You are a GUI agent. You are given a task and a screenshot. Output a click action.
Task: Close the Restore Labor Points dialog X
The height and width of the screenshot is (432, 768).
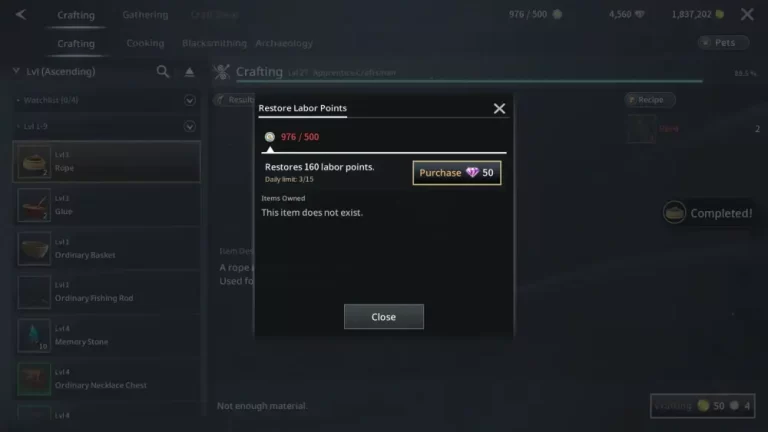pos(499,108)
